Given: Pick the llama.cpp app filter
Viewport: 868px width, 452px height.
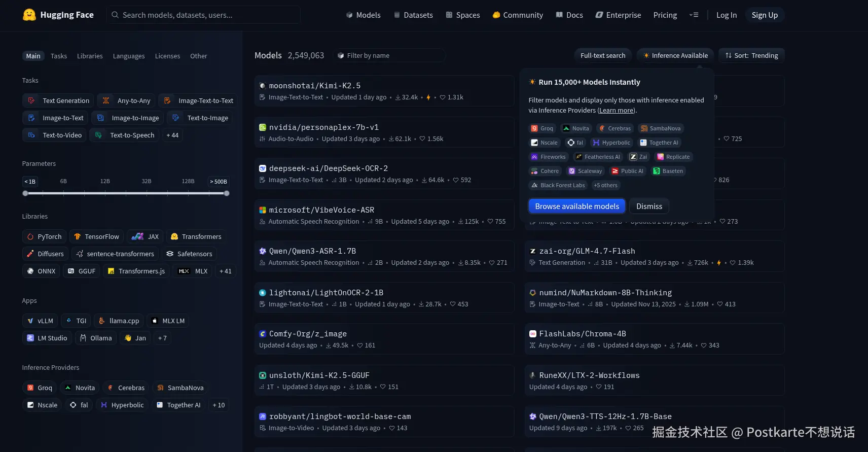Looking at the screenshot, I should pyautogui.click(x=119, y=321).
